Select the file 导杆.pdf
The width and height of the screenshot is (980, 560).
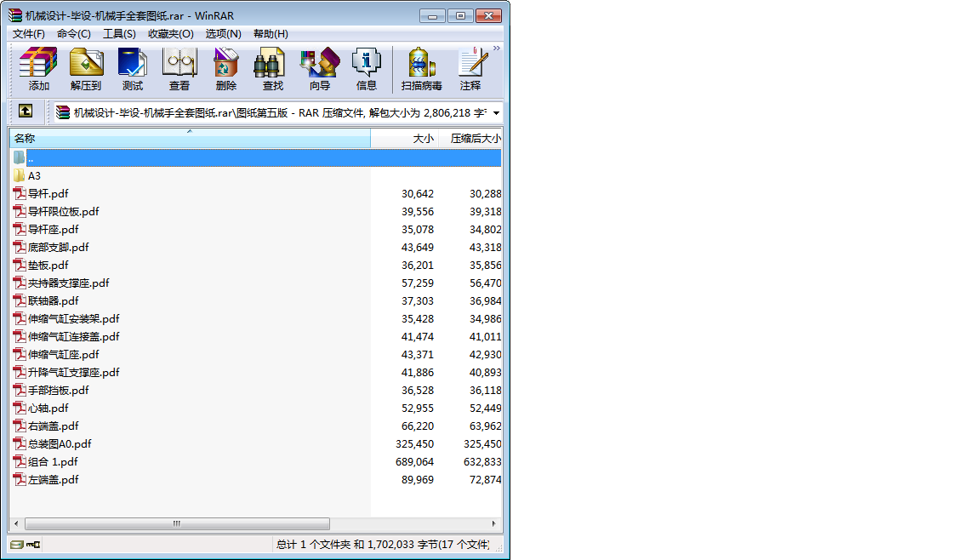point(48,194)
